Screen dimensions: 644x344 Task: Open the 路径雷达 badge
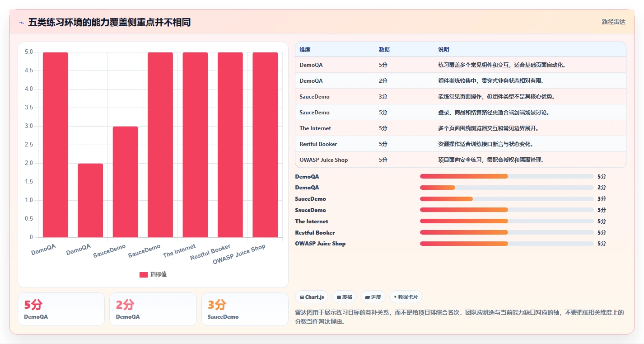click(x=613, y=22)
